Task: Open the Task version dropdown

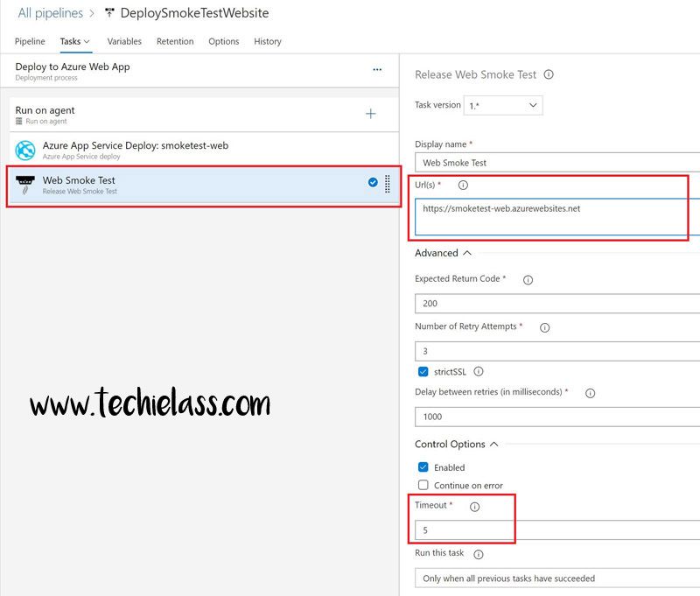Action: pyautogui.click(x=503, y=105)
